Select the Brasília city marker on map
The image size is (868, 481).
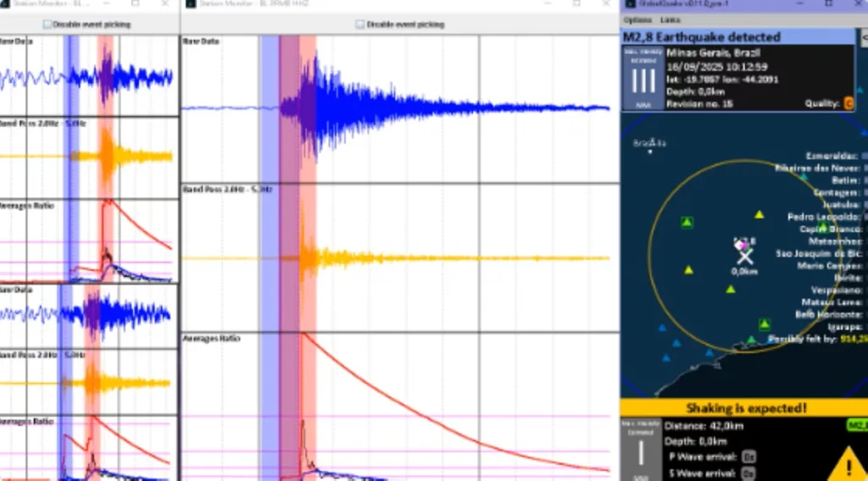click(650, 152)
